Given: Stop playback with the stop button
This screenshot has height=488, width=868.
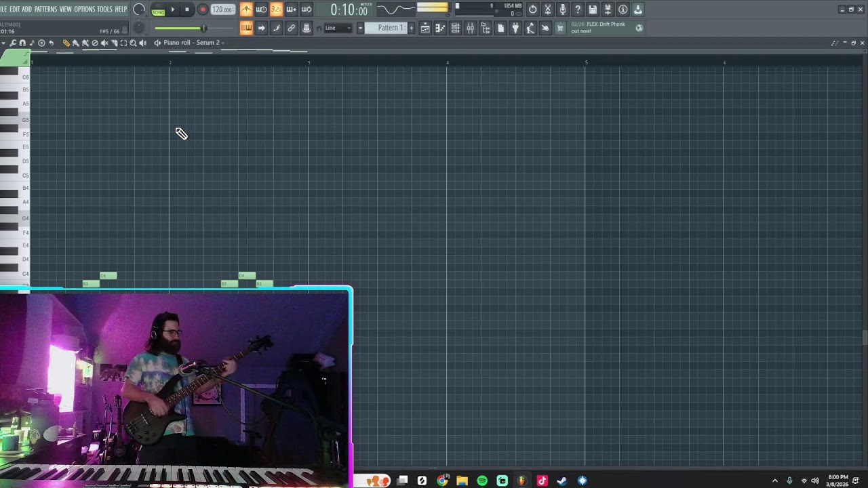Looking at the screenshot, I should click(x=187, y=9).
